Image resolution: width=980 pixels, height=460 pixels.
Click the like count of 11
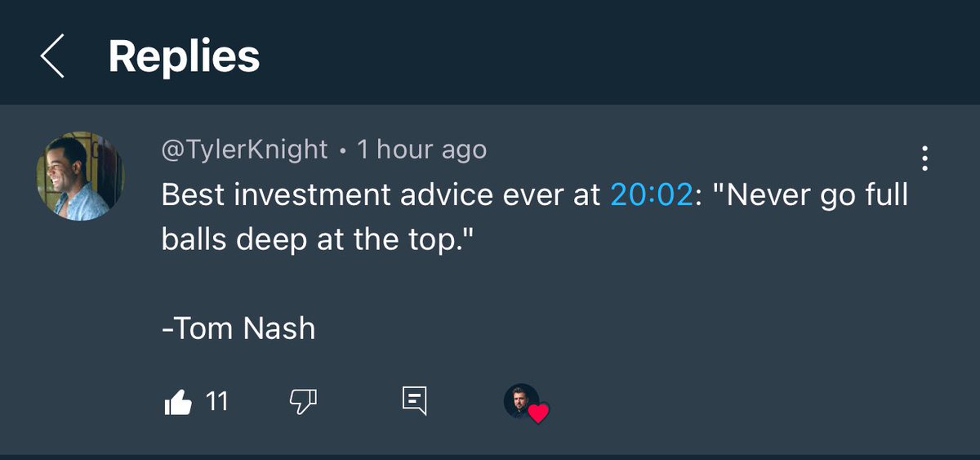point(216,401)
